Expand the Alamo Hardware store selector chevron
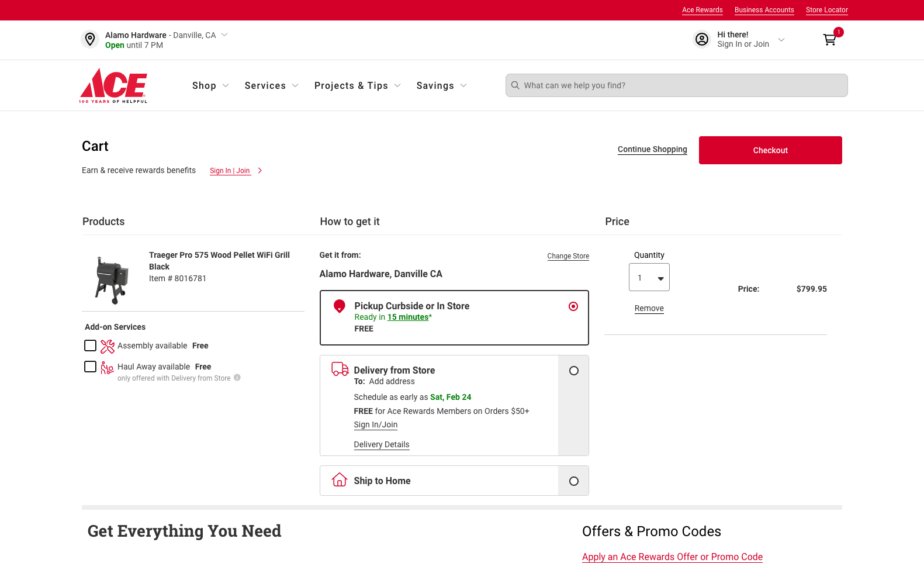Screen dimensions: 924x563 pyautogui.click(x=224, y=34)
